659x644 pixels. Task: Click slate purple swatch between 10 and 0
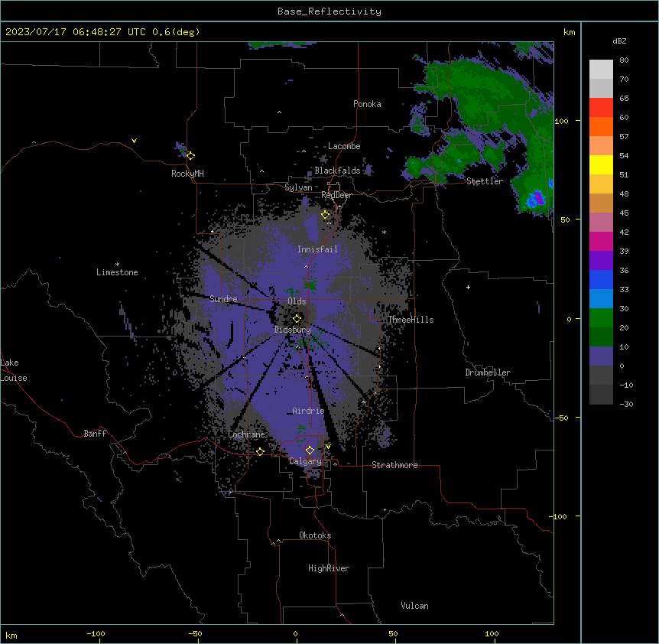pyautogui.click(x=601, y=356)
